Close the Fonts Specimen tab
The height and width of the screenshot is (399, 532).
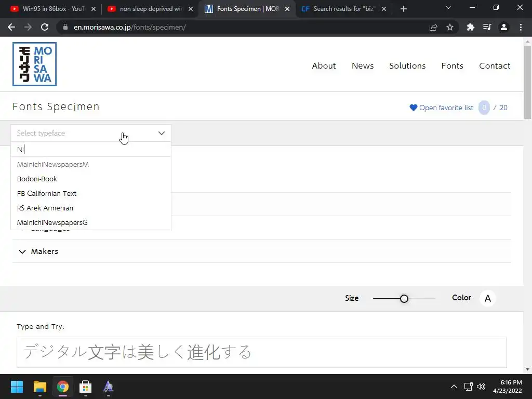pos(287,9)
